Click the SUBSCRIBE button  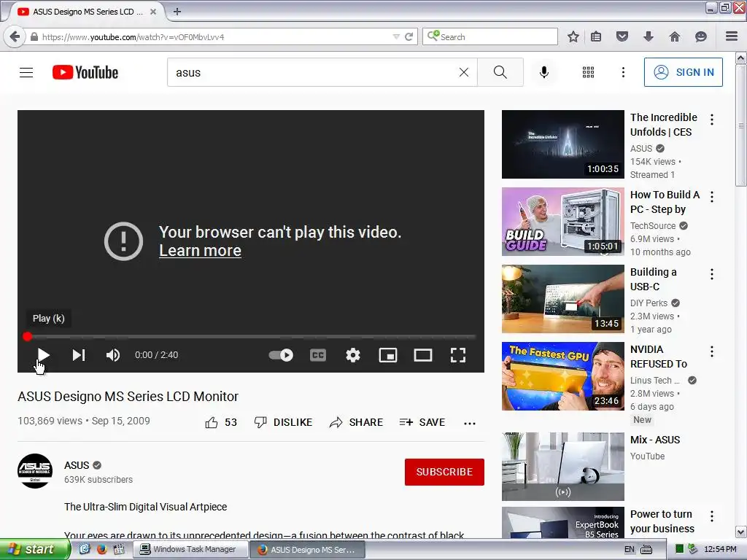click(444, 472)
